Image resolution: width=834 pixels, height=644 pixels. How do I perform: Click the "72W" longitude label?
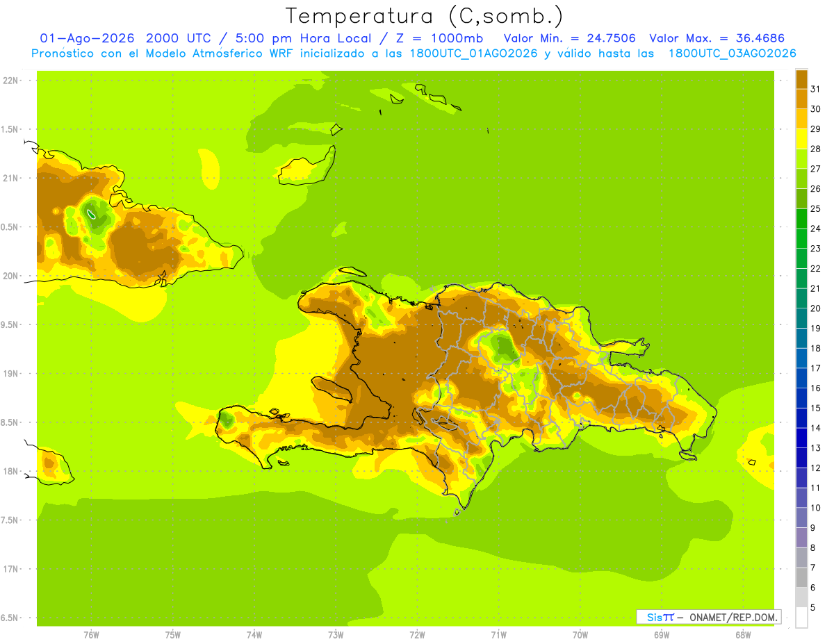tap(417, 634)
